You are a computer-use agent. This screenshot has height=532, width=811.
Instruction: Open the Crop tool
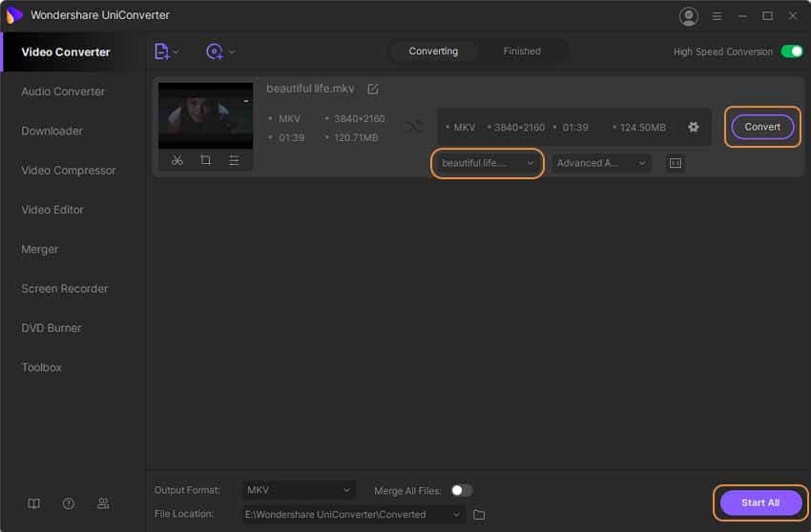(205, 160)
